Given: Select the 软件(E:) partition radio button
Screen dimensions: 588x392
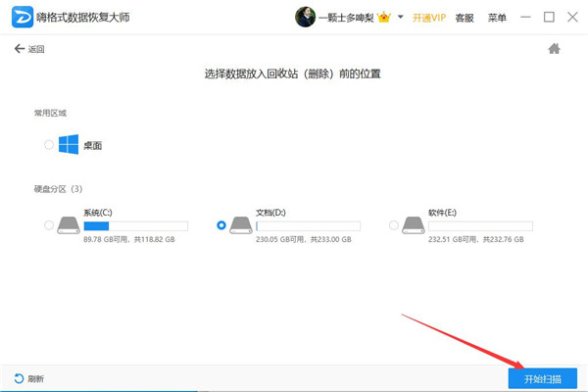Looking at the screenshot, I should [x=394, y=225].
